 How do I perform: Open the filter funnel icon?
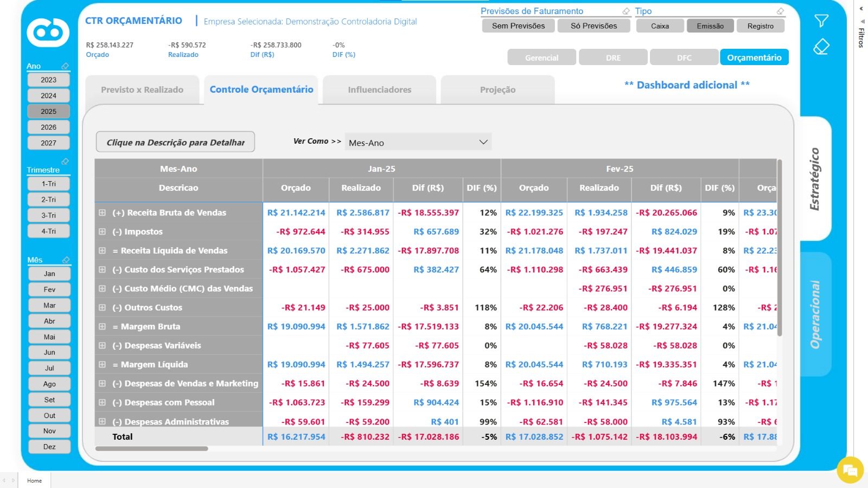[x=821, y=21]
